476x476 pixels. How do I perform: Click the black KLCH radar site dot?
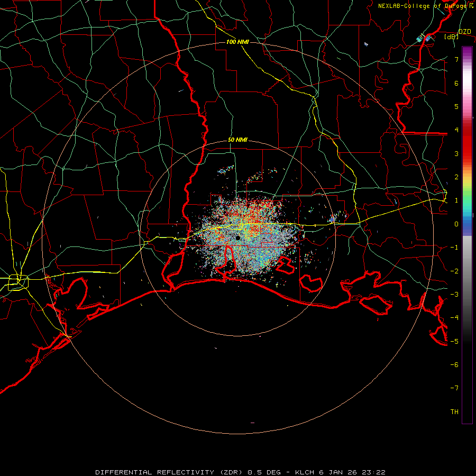pos(238,238)
